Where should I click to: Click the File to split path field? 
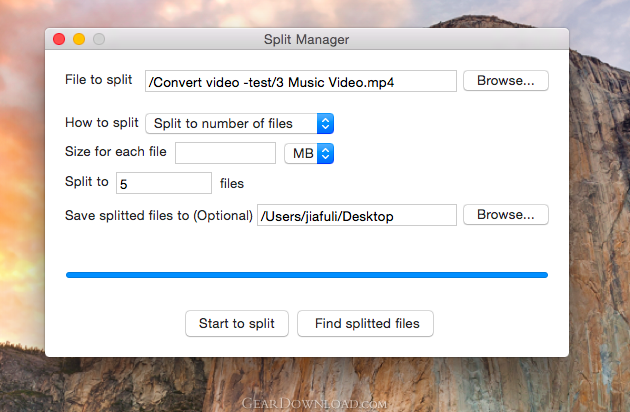click(x=301, y=81)
